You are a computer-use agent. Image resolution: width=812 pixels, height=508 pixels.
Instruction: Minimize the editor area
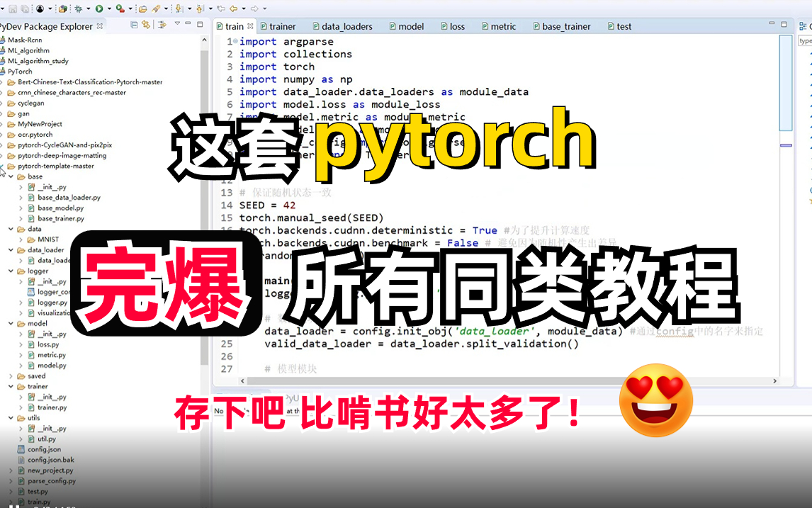(772, 24)
